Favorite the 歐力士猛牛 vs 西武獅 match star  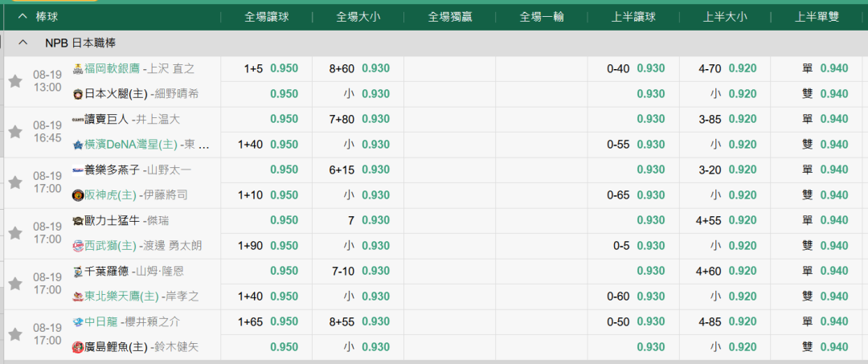[15, 234]
